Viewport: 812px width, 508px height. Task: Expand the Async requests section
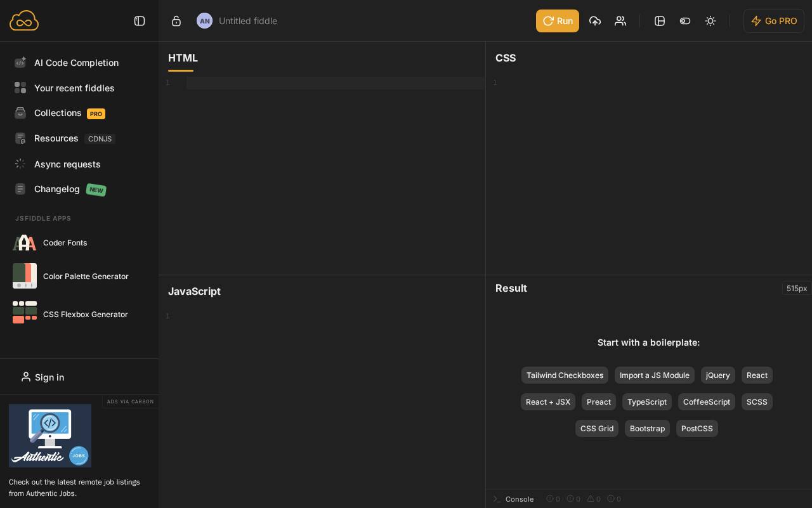67,164
